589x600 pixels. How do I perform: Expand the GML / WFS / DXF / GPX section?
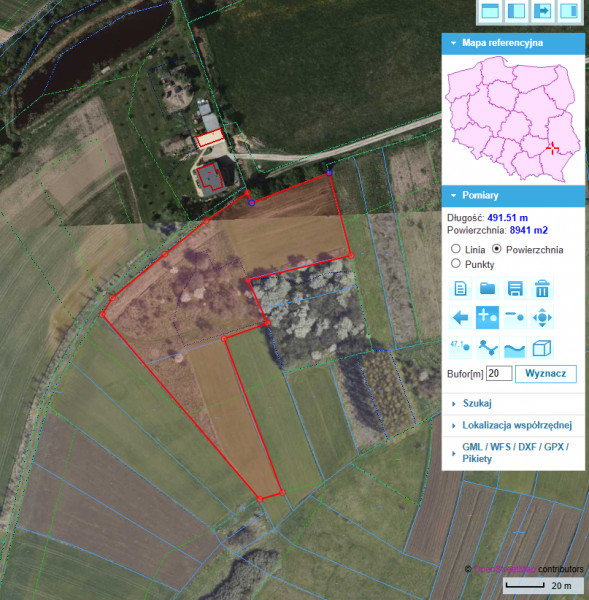click(513, 453)
